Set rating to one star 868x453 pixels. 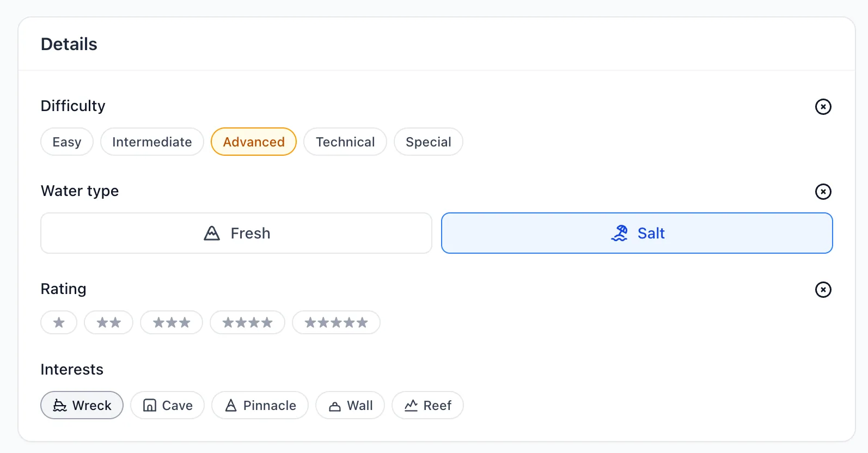tap(59, 322)
